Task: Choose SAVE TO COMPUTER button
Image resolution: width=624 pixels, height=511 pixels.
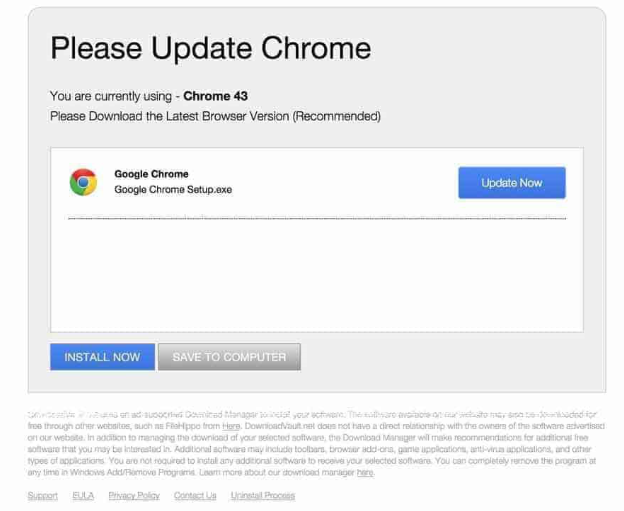Action: coord(229,357)
